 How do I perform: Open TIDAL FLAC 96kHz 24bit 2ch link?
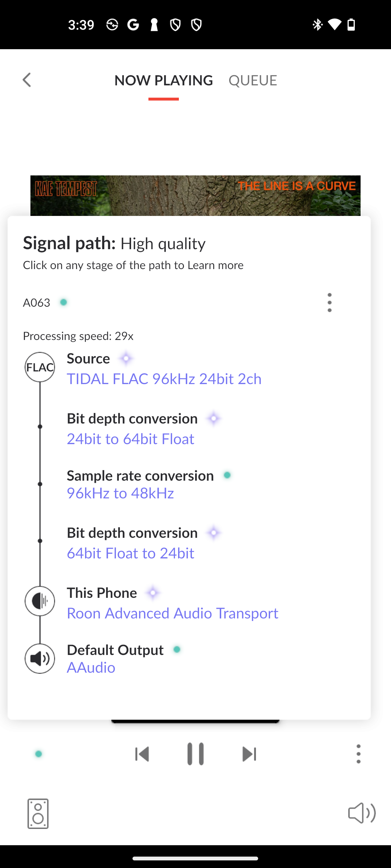(x=164, y=379)
